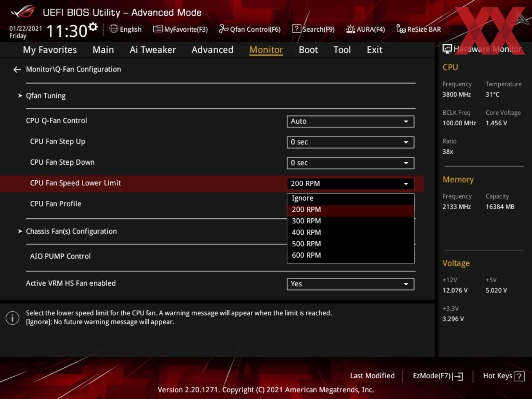Image resolution: width=532 pixels, height=399 pixels.
Task: Click CPU frequency 3800 MHz value
Action: pos(457,94)
